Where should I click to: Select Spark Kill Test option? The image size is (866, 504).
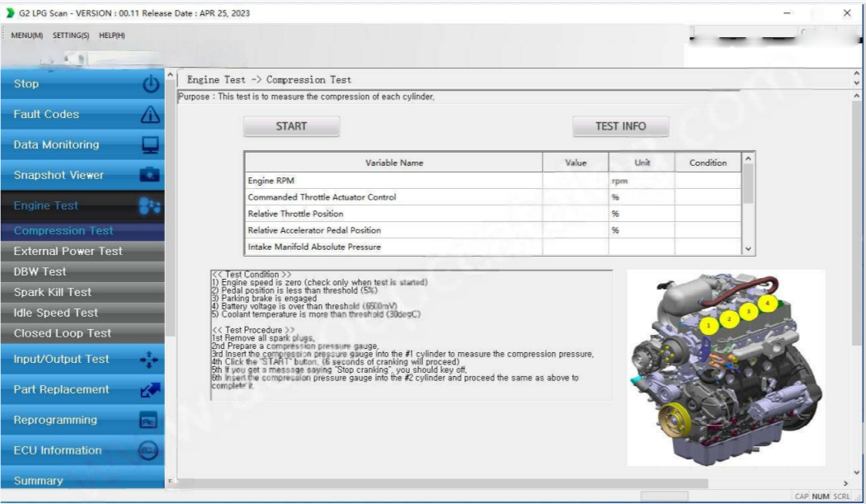coord(53,293)
